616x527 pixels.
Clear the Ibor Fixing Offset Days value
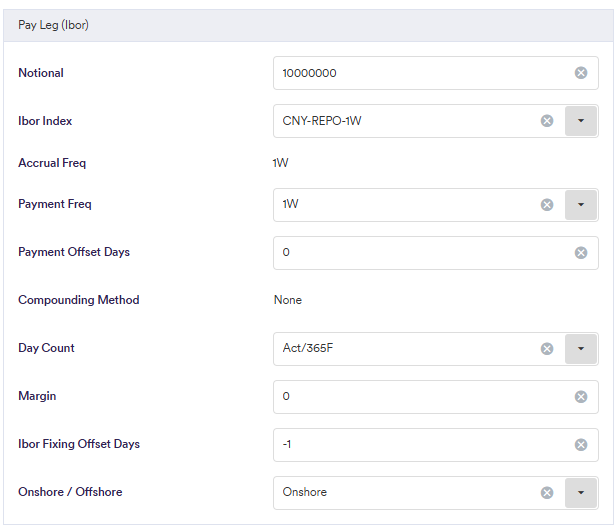pyautogui.click(x=580, y=445)
